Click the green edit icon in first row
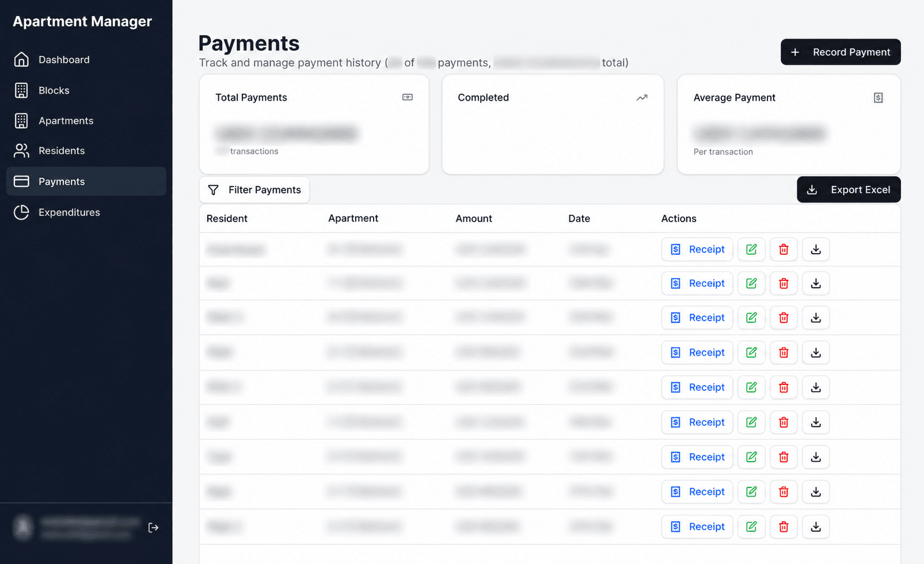 tap(751, 249)
